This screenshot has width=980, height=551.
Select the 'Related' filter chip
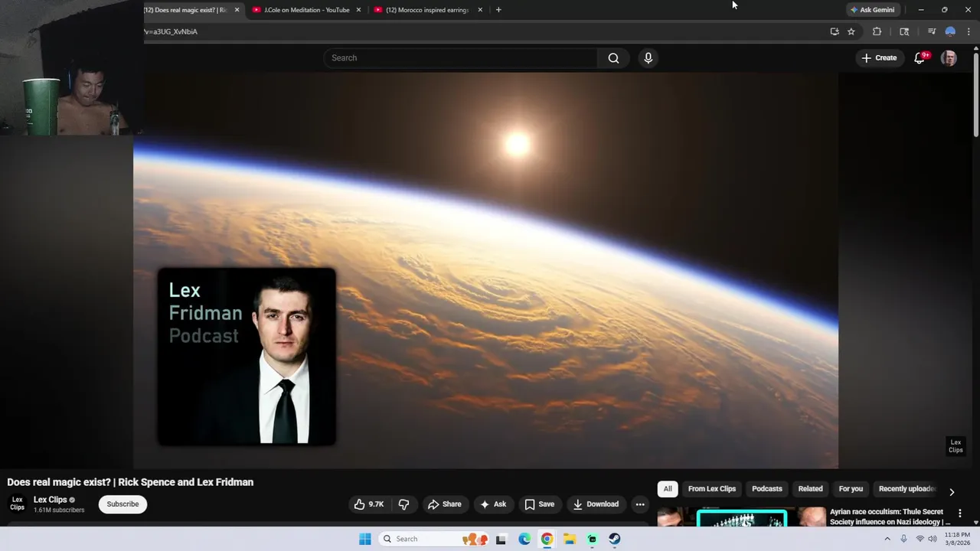click(810, 489)
